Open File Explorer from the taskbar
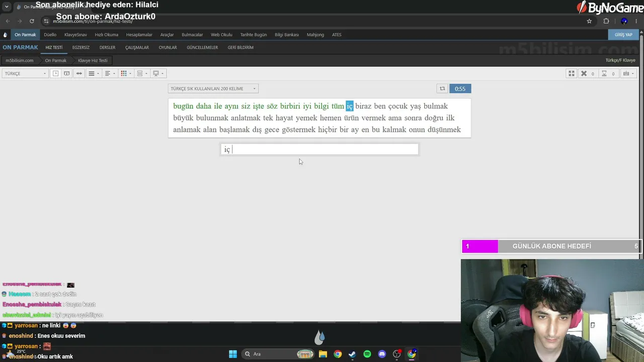The height and width of the screenshot is (362, 644). [323, 354]
